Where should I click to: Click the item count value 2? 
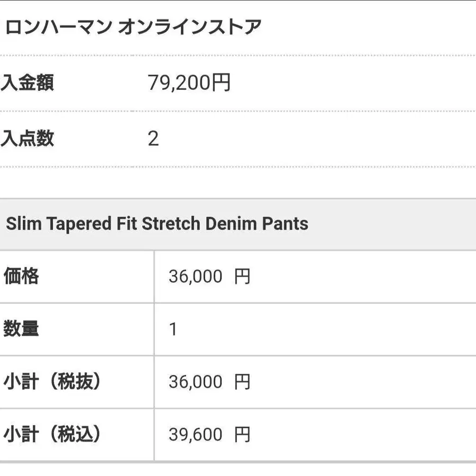click(x=153, y=139)
